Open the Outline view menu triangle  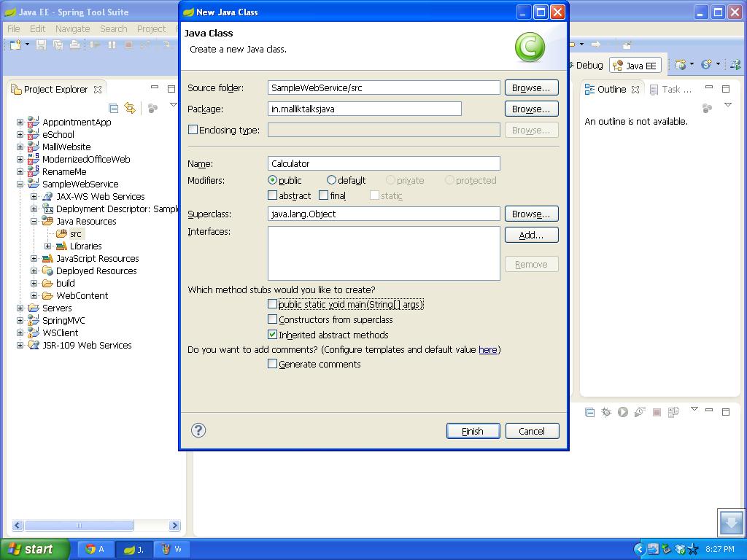(728, 105)
